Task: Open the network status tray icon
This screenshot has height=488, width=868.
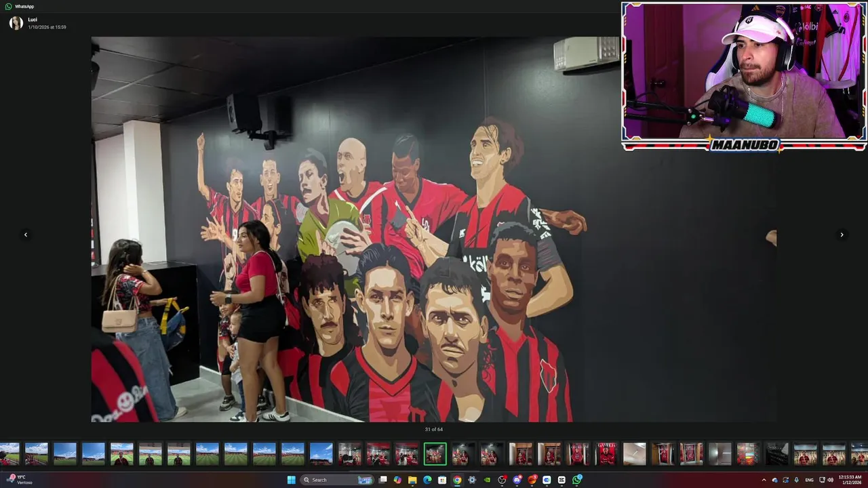Action: tap(822, 480)
